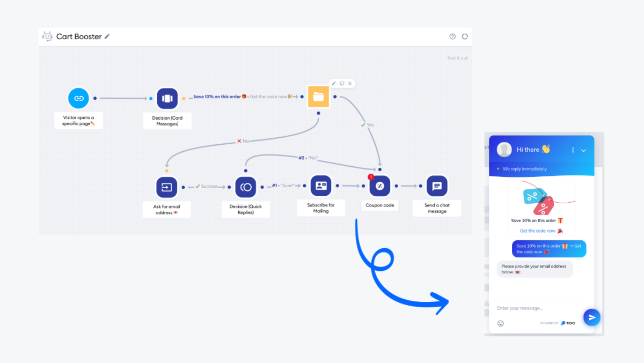The height and width of the screenshot is (363, 644).
Task: Select the Coupon code node icon
Action: [380, 186]
